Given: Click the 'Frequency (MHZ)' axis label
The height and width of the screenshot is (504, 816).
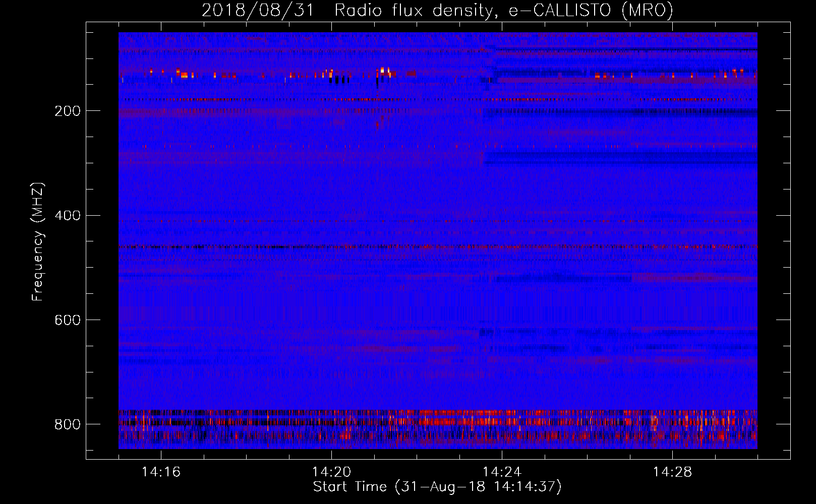Looking at the screenshot, I should point(38,242).
